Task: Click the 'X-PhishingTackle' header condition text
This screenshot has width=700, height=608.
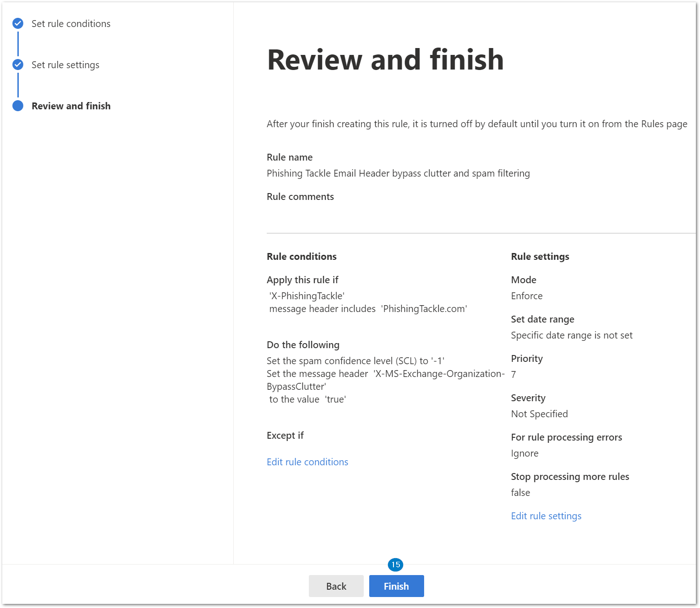Action: coord(307,296)
